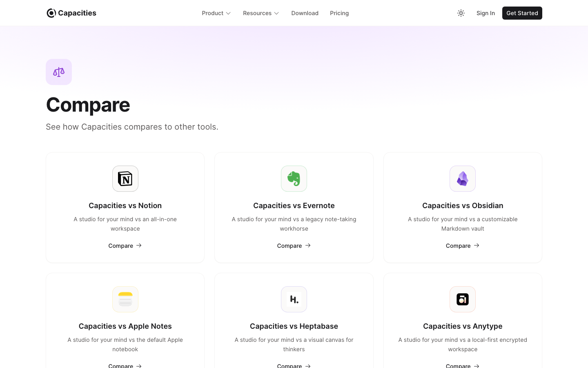Open Compare link in Obsidian card
588x368 pixels.
(x=463, y=246)
